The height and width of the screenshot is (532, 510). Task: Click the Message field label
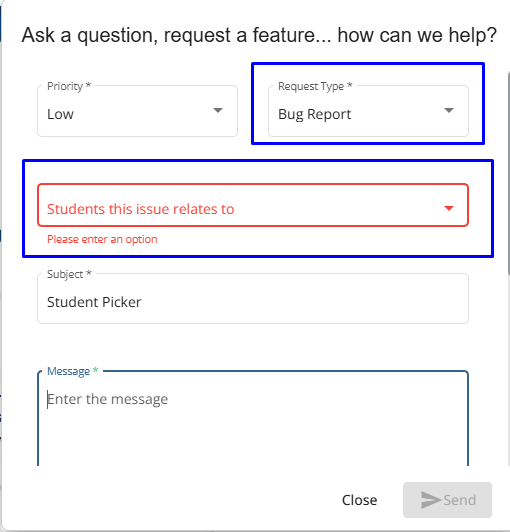tap(72, 371)
